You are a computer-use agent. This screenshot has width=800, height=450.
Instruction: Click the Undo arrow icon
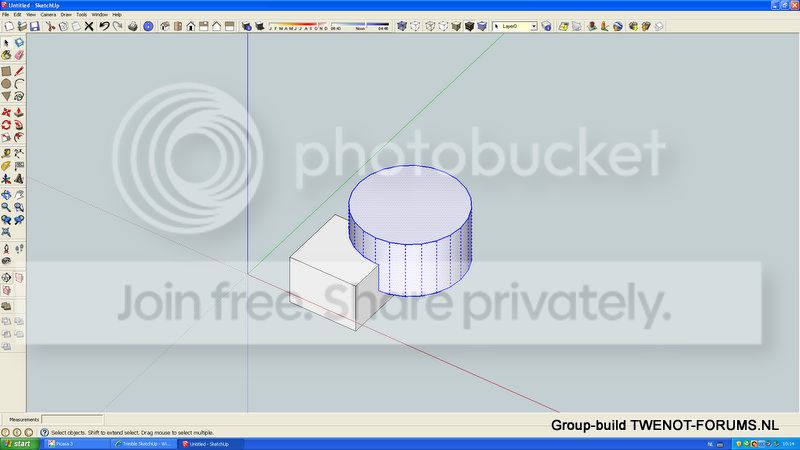pos(104,26)
